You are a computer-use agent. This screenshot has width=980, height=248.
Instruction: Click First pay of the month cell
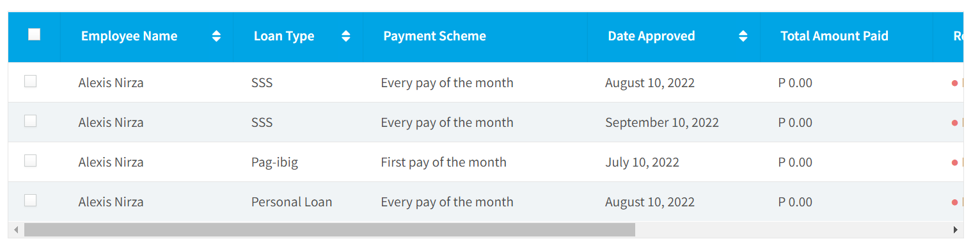443,162
